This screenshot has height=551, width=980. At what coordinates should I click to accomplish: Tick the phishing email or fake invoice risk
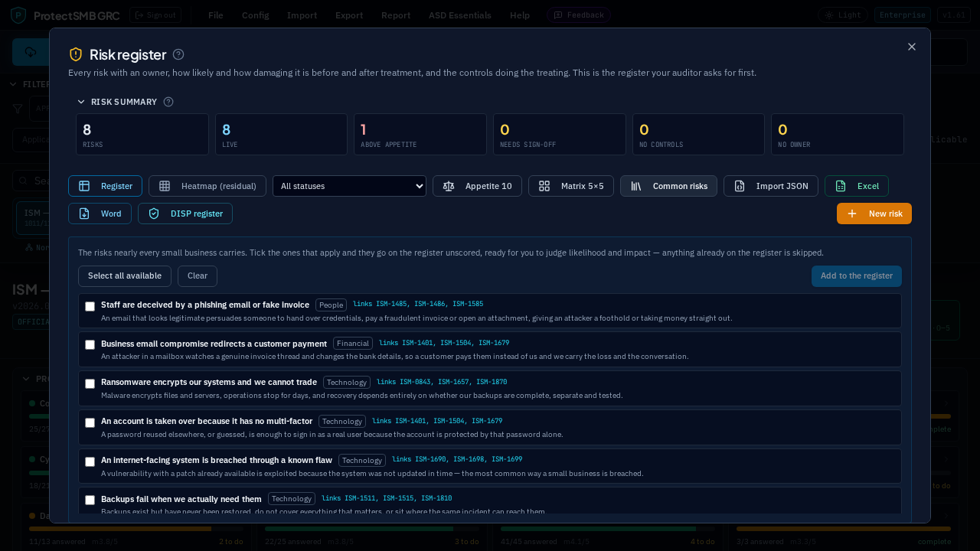[90, 306]
